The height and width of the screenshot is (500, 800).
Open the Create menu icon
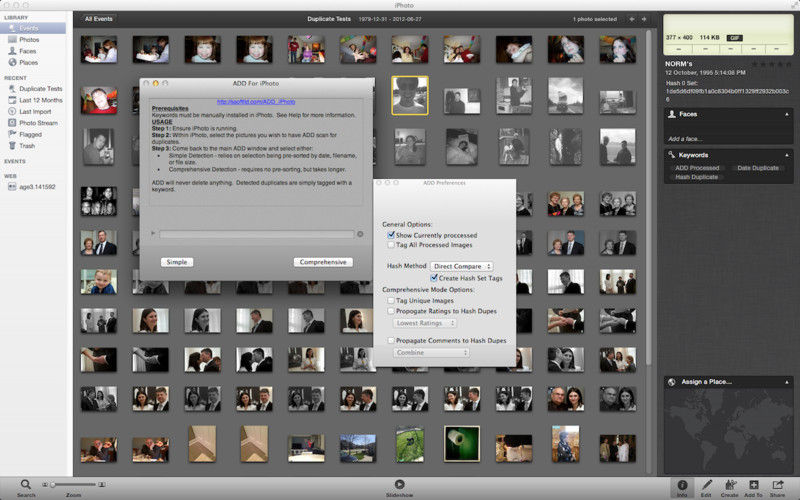pyautogui.click(x=730, y=488)
